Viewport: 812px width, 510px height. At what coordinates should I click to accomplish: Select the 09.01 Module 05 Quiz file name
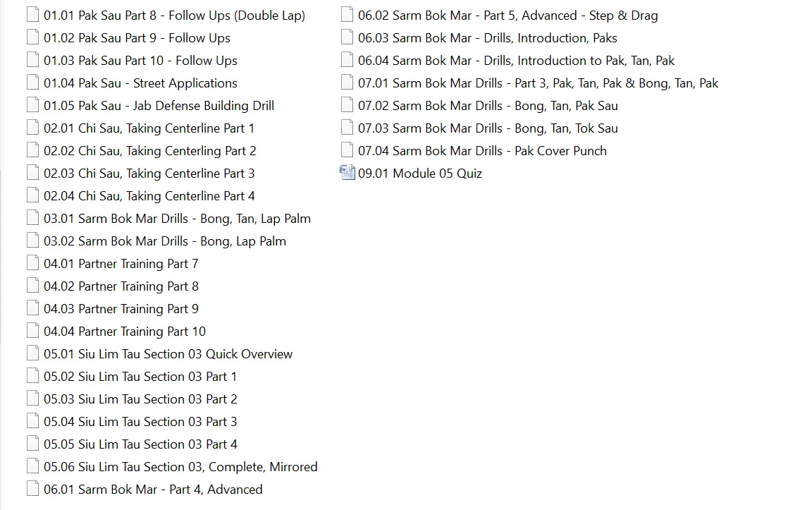point(419,174)
